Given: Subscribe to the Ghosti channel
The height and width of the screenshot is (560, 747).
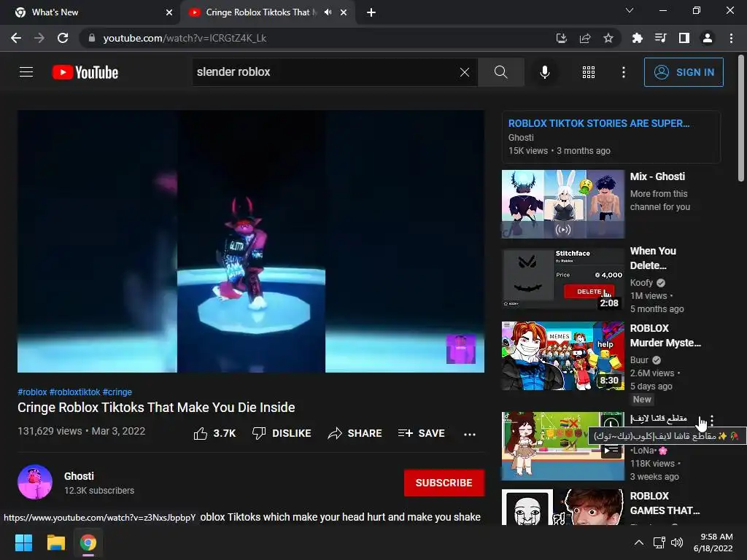Looking at the screenshot, I should point(444,483).
